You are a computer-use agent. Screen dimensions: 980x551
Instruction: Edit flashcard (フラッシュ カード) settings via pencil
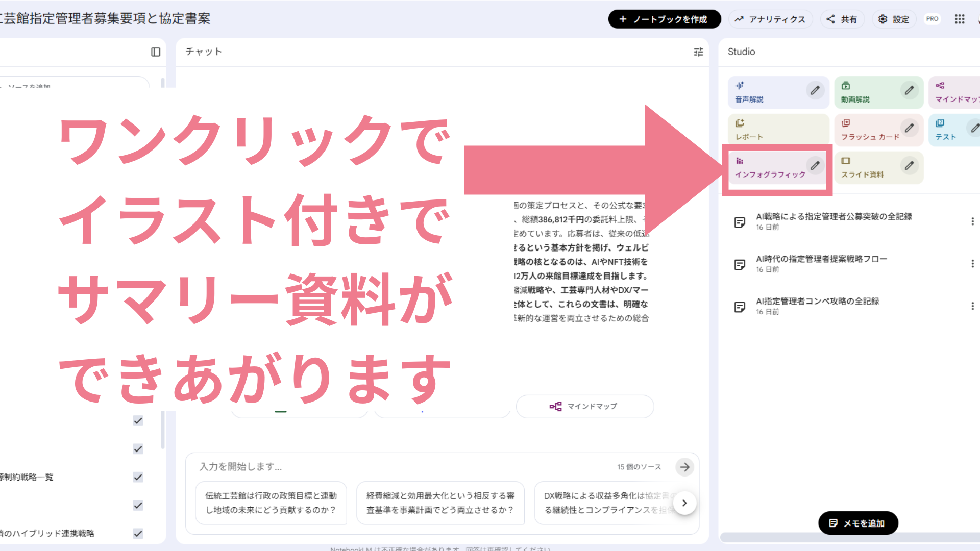909,128
